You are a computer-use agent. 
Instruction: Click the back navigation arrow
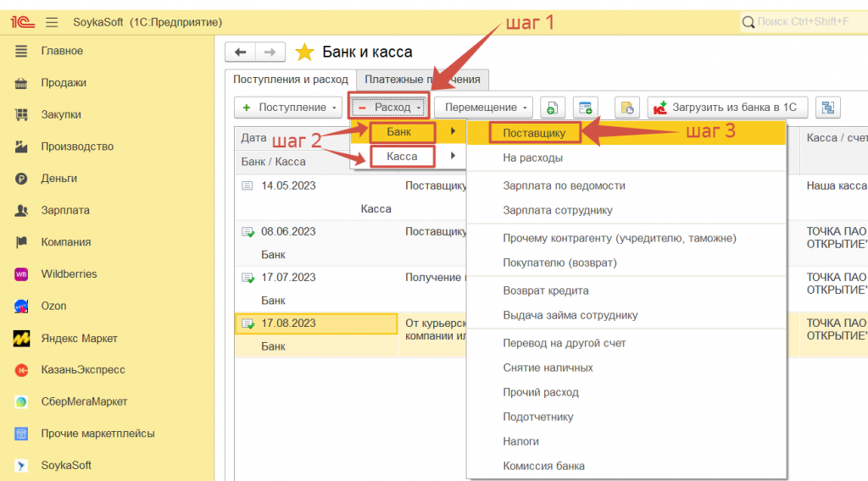[240, 53]
